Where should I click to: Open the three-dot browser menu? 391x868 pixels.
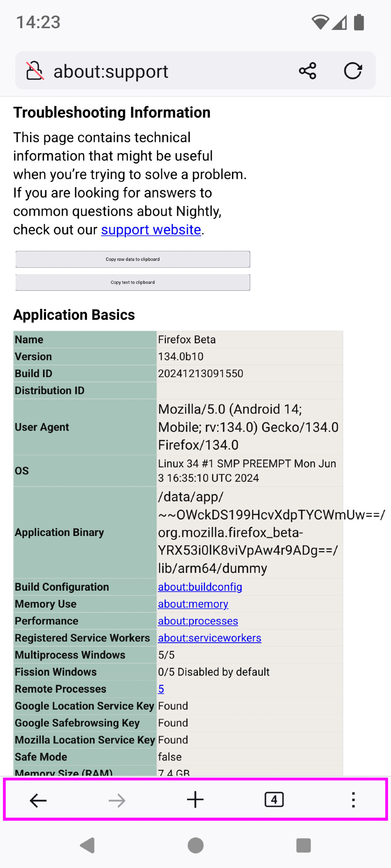click(353, 800)
